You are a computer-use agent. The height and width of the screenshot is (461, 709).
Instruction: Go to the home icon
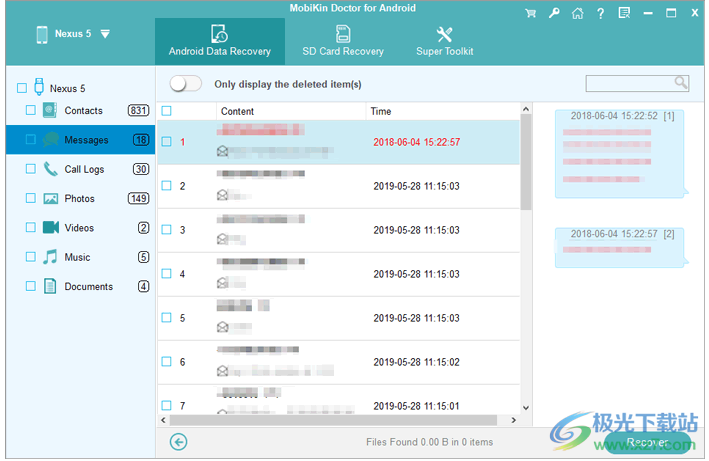[x=577, y=13]
